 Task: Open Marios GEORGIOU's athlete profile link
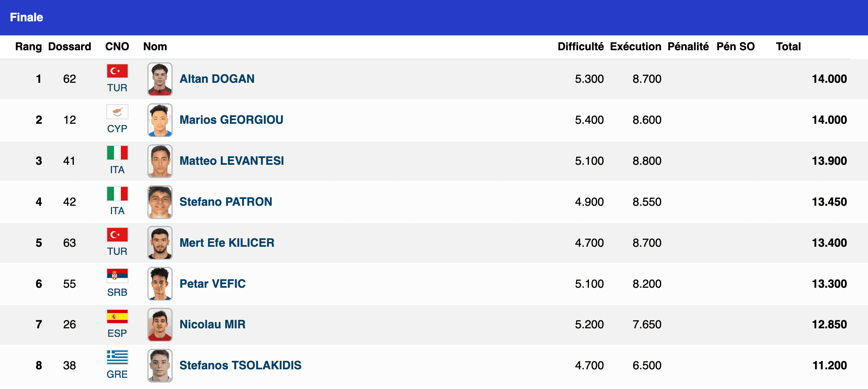[231, 120]
